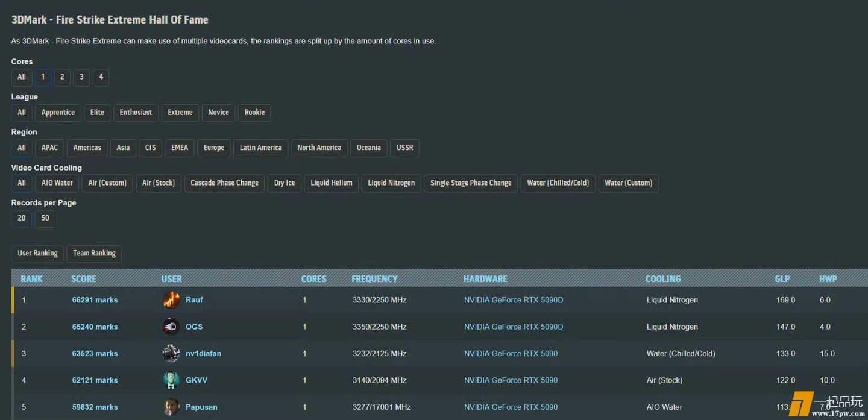Image resolution: width=868 pixels, height=420 pixels.
Task: Click 3350/2250 MHz frequency text
Action: point(380,327)
